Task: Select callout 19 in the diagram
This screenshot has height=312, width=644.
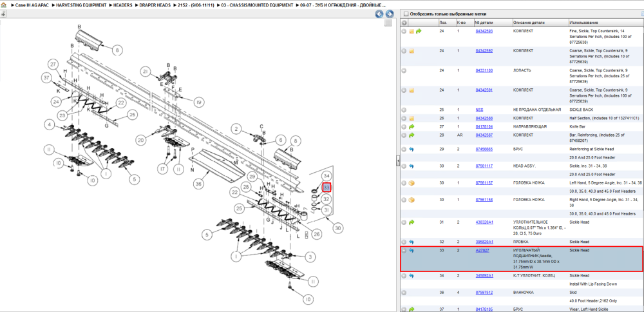Action: pyautogui.click(x=199, y=101)
